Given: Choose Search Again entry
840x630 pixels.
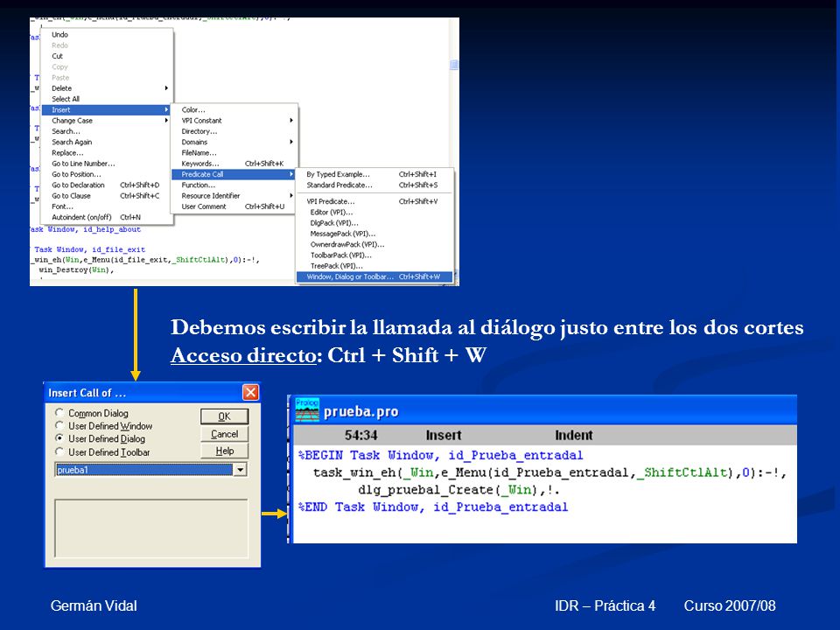Looking at the screenshot, I should coord(107,142).
